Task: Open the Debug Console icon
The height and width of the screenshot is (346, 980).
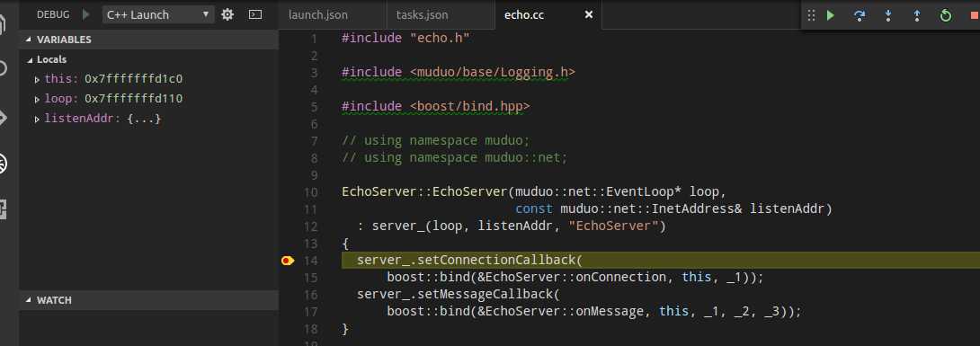Action: [x=255, y=14]
